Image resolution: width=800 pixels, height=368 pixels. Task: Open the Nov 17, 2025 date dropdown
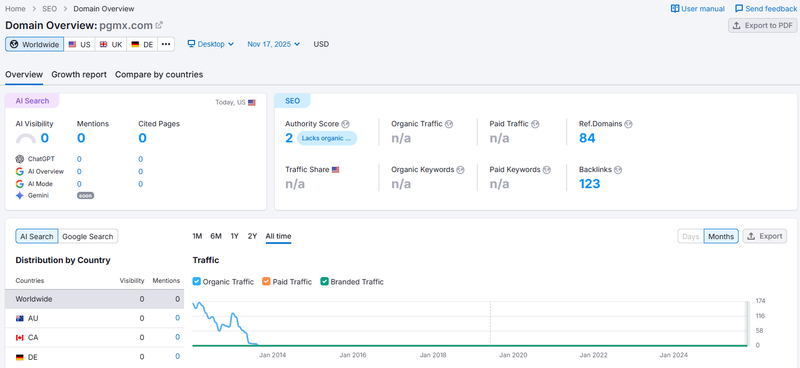click(x=273, y=44)
